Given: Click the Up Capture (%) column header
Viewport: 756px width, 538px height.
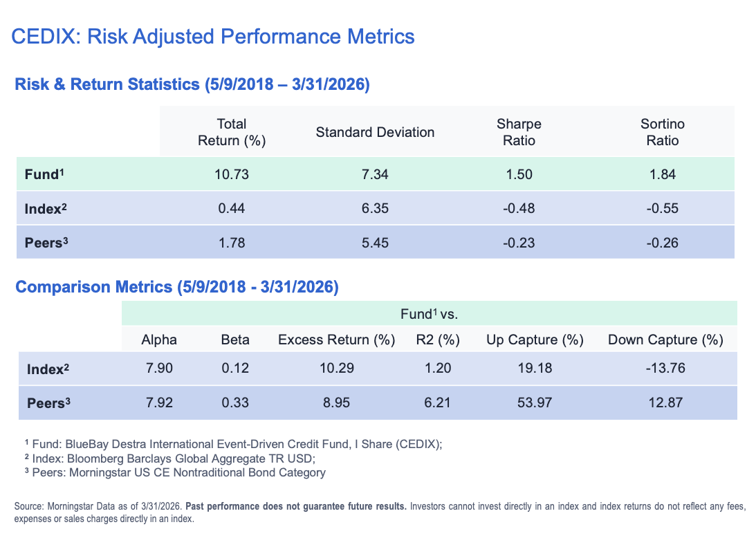Looking at the screenshot, I should point(535,340).
